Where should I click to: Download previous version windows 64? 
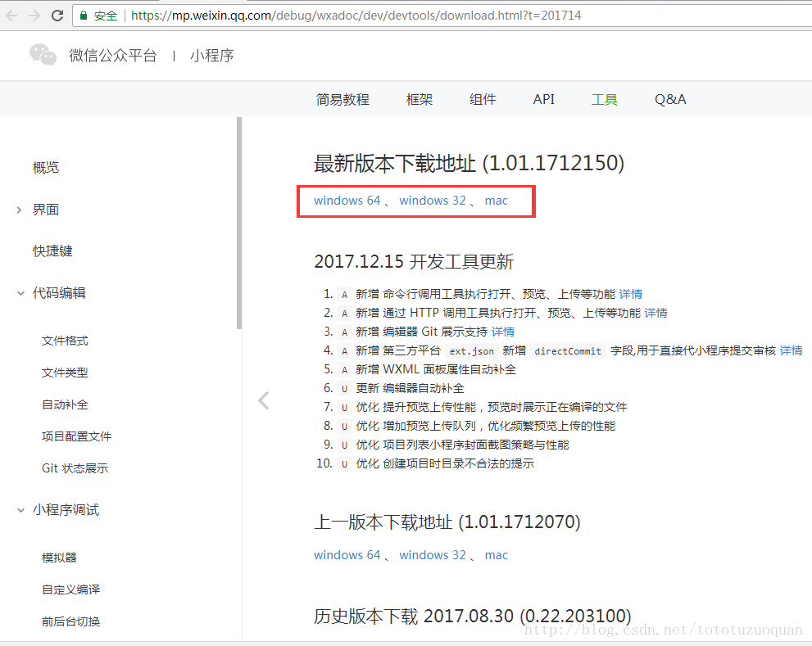pos(347,555)
